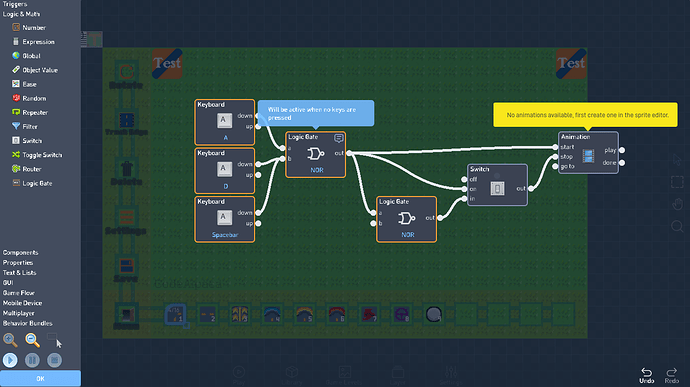Image resolution: width=690 pixels, height=387 pixels.
Task: Click the zoom in magnifier icon
Action: [x=10, y=340]
